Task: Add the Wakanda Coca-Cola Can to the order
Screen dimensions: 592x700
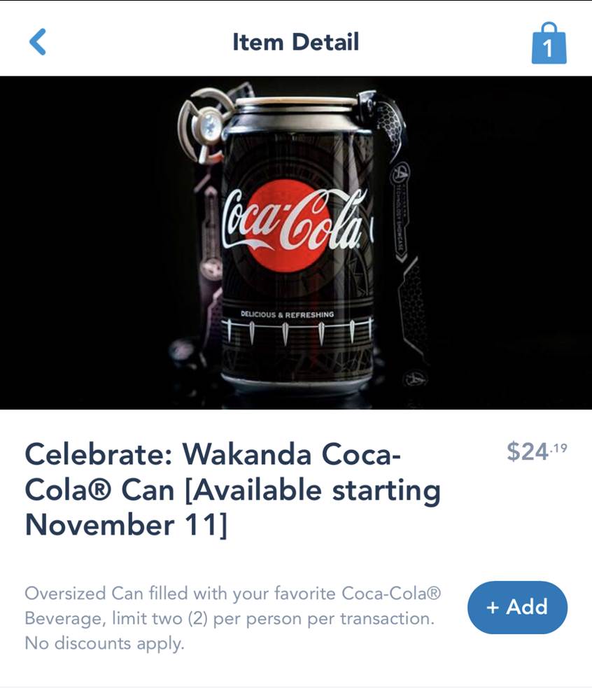Action: pos(517,607)
